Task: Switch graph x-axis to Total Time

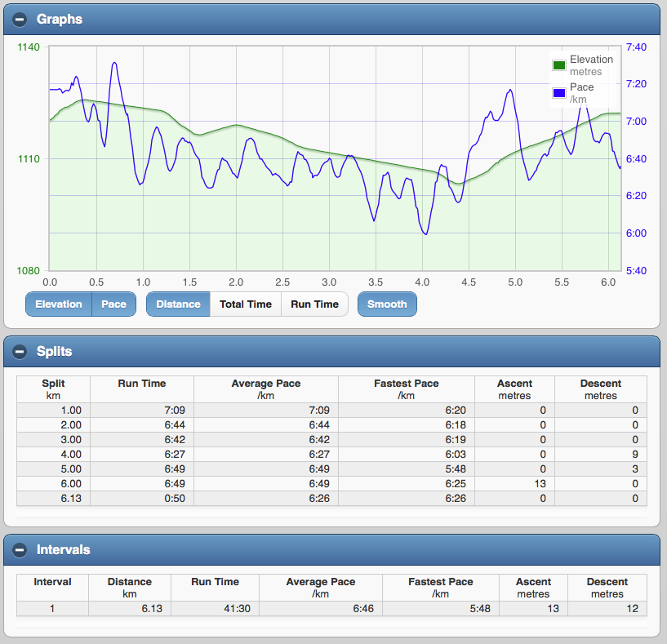Action: pyautogui.click(x=246, y=304)
